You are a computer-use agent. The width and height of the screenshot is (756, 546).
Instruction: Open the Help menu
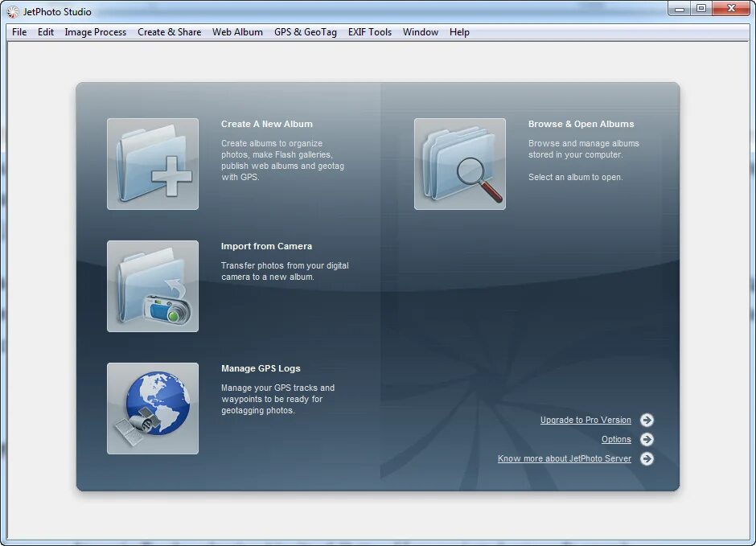pyautogui.click(x=459, y=32)
